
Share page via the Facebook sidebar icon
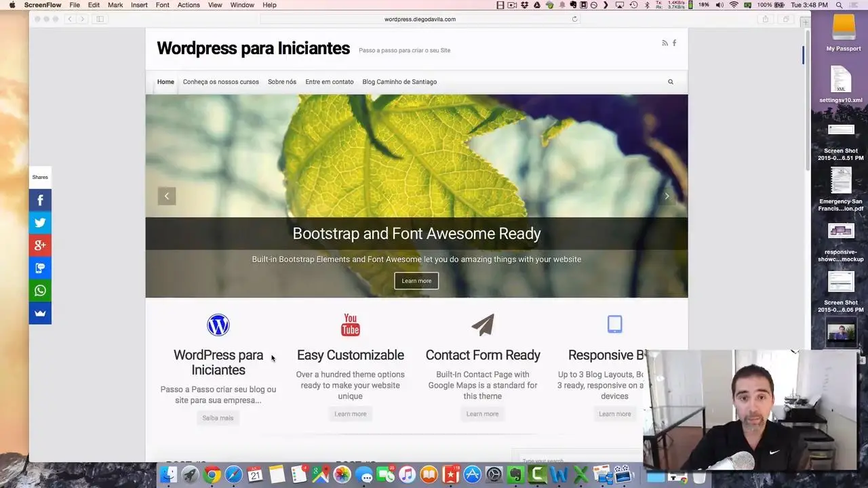40,200
